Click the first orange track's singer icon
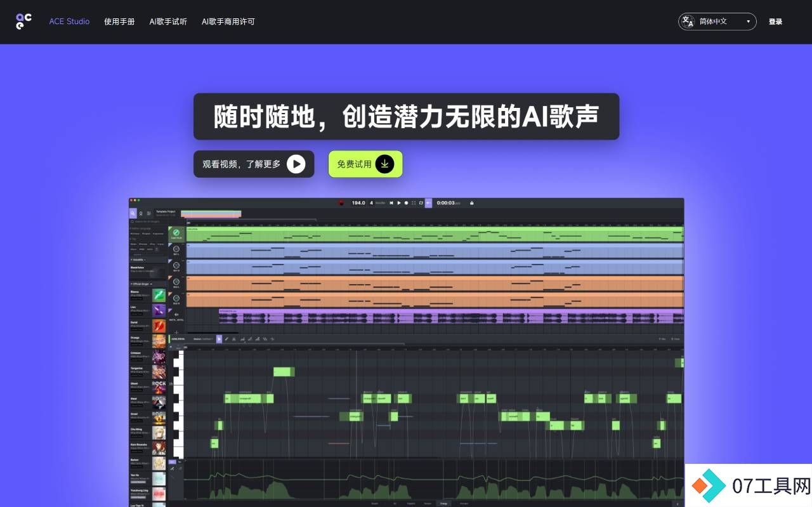Screen dimensions: 812x507 pos(176,281)
